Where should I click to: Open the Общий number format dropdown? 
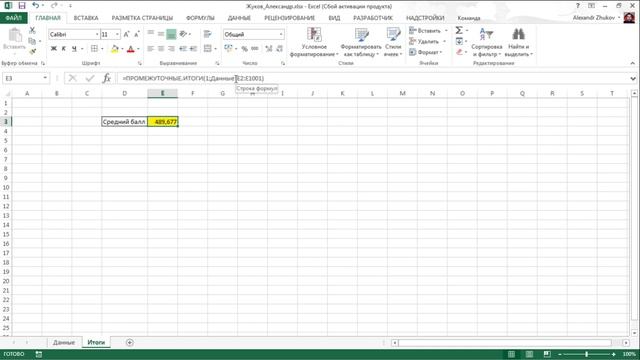coord(281,34)
